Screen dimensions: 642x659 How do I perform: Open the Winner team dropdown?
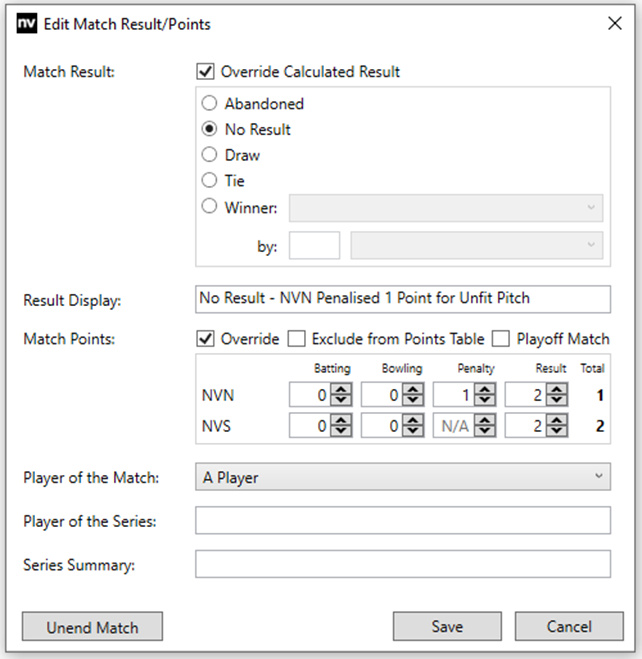coord(446,208)
